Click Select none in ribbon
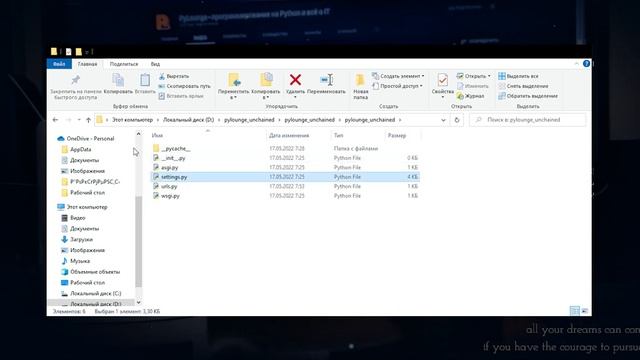 click(523, 86)
